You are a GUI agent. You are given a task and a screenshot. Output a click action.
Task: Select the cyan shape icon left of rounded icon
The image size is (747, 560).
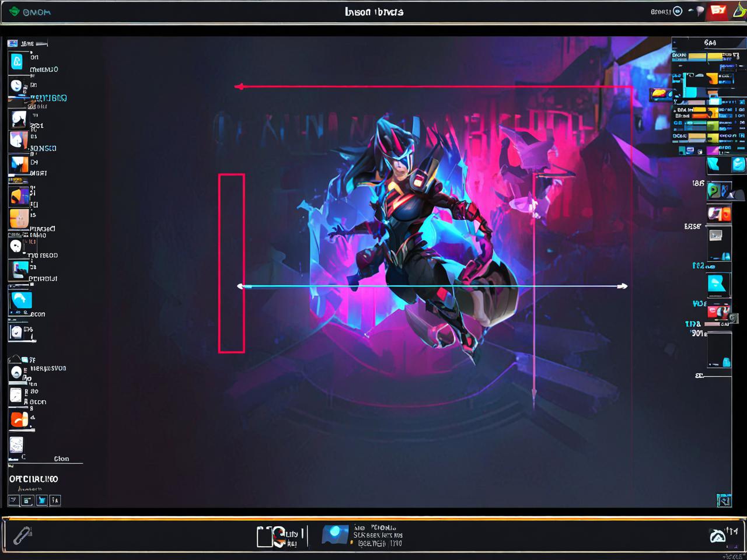click(714, 165)
